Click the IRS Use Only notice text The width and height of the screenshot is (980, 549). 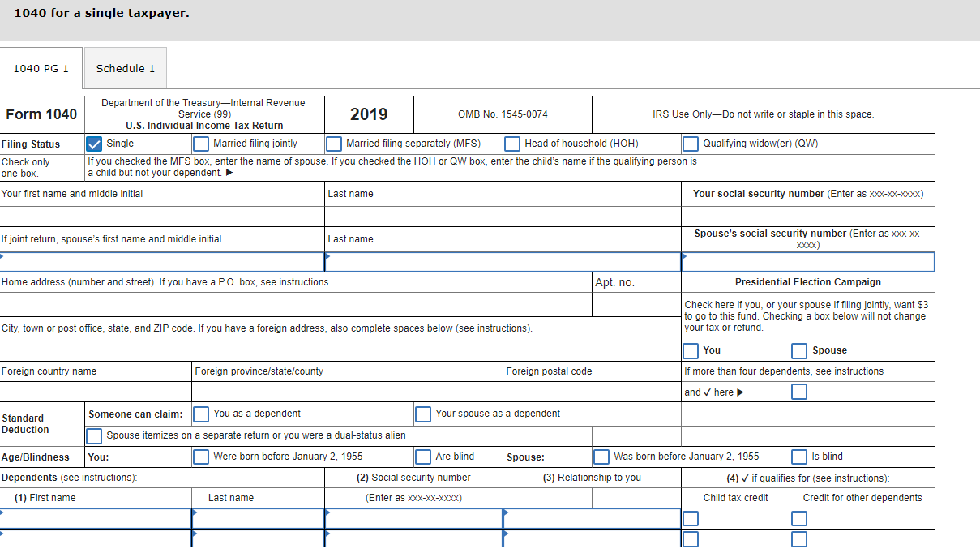click(x=764, y=114)
